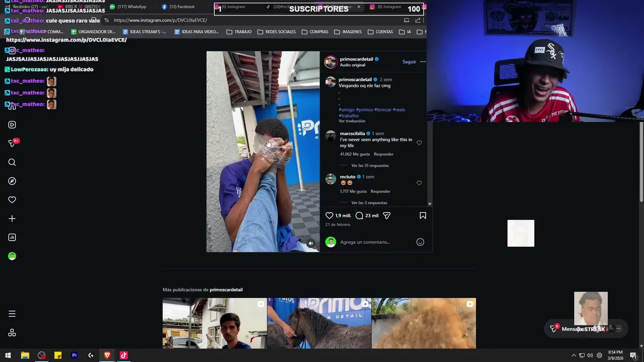This screenshot has height=362, width=644.
Task: Open the Explore compass icon
Action: pos(12,181)
